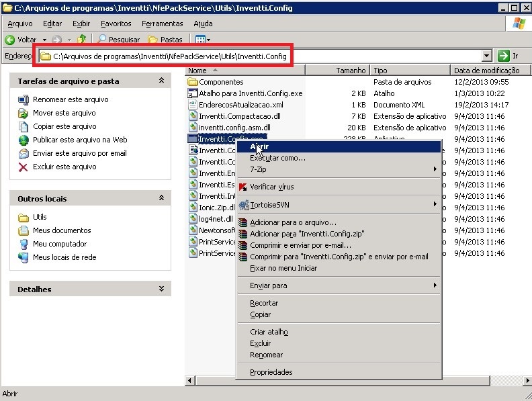Sort files by Data de modificação column
Screen dimensions: 532x401
tap(486, 71)
